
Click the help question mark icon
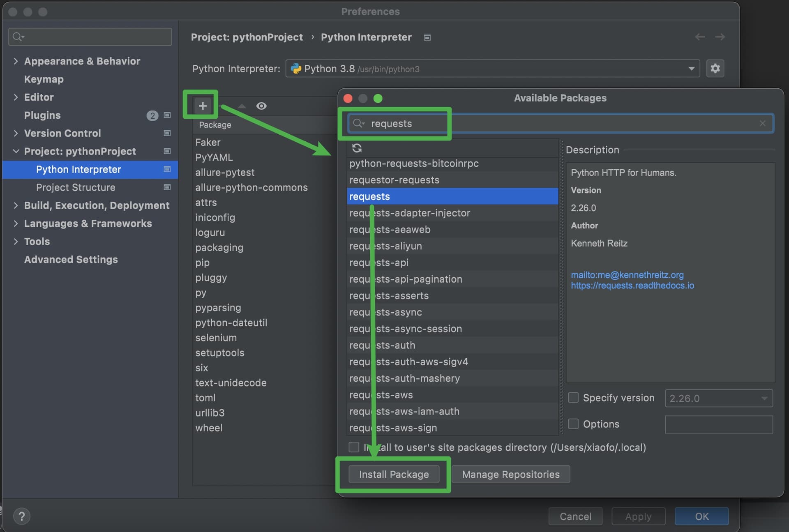click(21, 516)
